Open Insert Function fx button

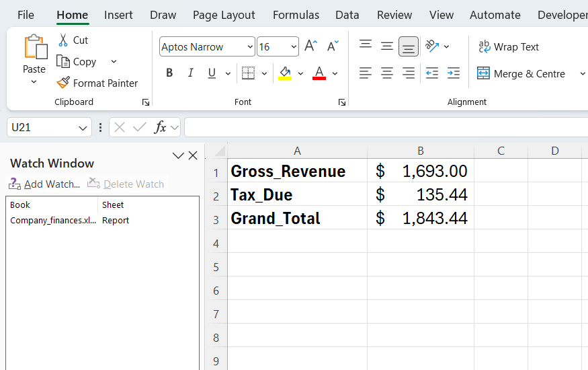pyautogui.click(x=160, y=128)
